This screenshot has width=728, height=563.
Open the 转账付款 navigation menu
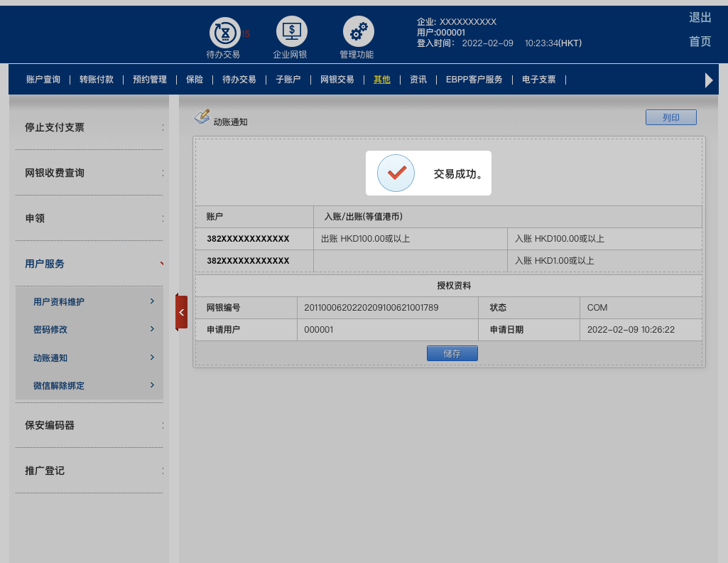pyautogui.click(x=97, y=80)
